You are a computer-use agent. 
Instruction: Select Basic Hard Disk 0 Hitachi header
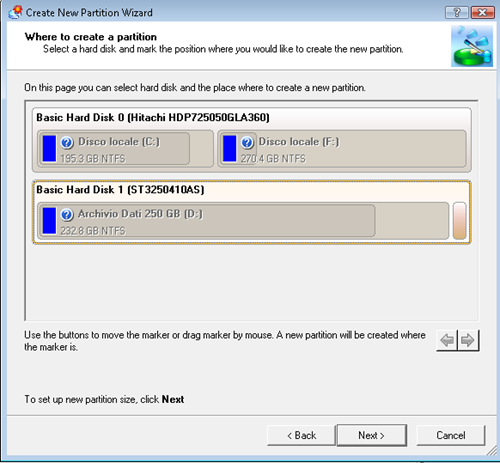pyautogui.click(x=153, y=118)
